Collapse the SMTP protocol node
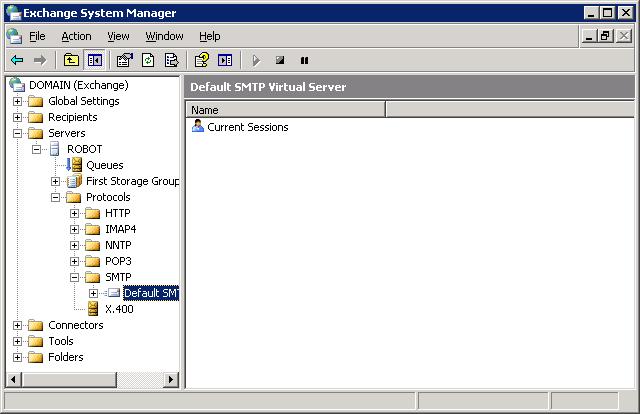Image resolution: width=640 pixels, height=414 pixels. [x=74, y=278]
